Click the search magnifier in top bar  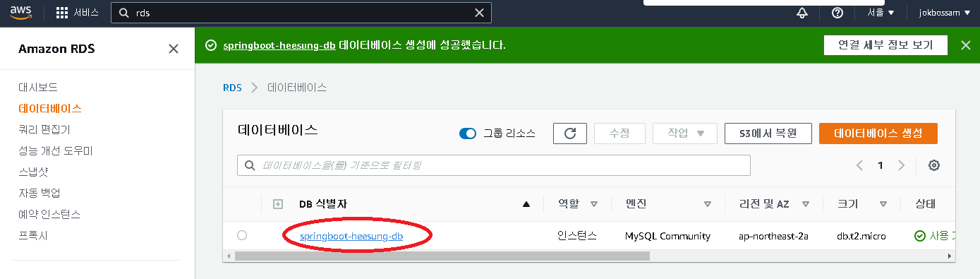pyautogui.click(x=124, y=13)
